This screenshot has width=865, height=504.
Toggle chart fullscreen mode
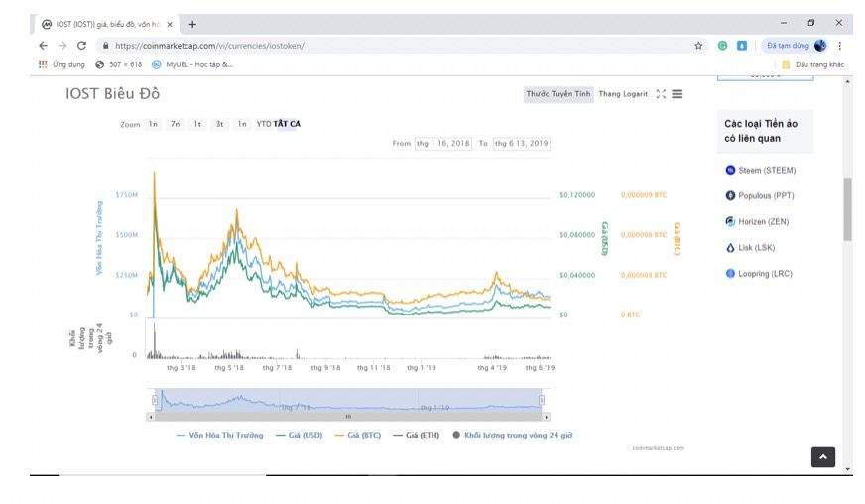661,94
